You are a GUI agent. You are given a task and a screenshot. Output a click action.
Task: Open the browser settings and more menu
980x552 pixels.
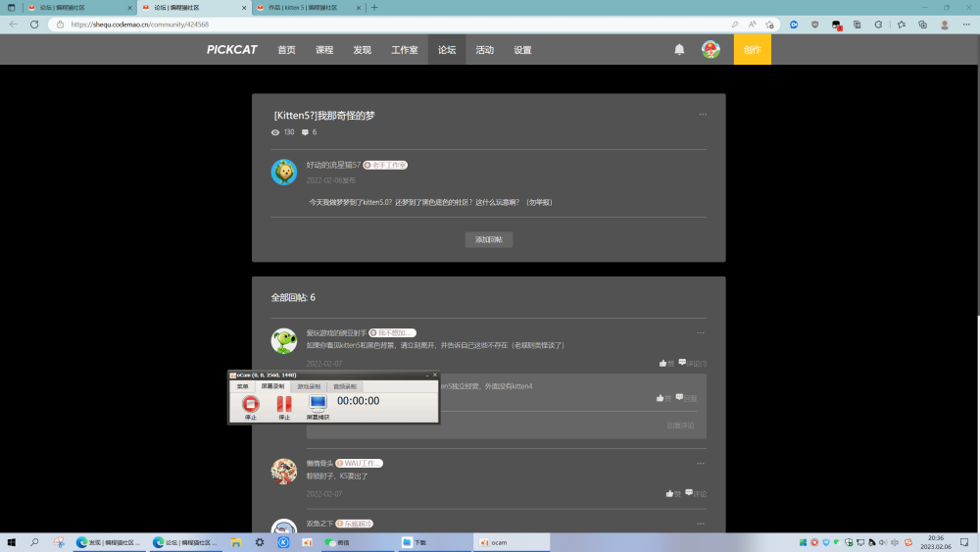[966, 25]
